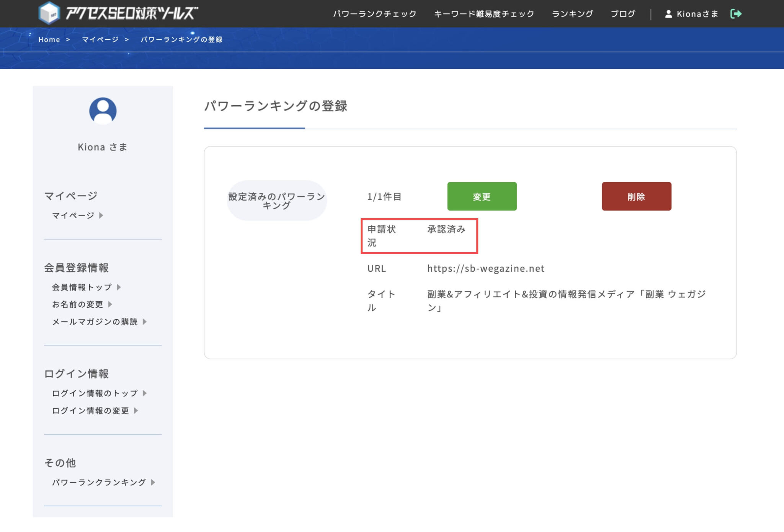Expand the ログイン情報のトップ arrow
The height and width of the screenshot is (532, 784).
point(144,393)
